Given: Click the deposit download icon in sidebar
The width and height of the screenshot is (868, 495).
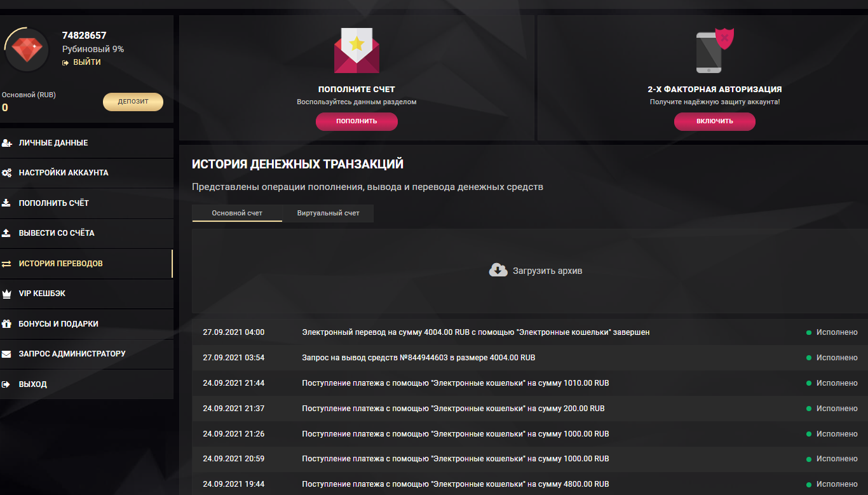Looking at the screenshot, I should coord(7,203).
